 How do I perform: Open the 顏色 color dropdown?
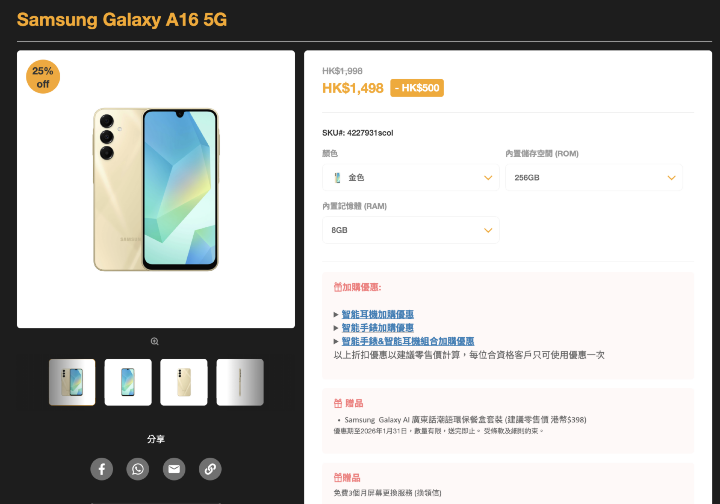pyautogui.click(x=411, y=178)
